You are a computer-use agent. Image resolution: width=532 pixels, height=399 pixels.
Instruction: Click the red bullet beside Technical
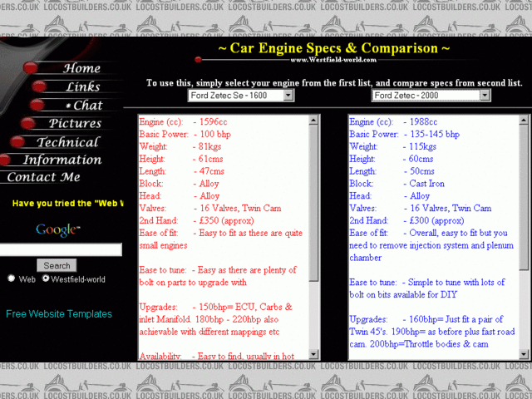pos(19,142)
